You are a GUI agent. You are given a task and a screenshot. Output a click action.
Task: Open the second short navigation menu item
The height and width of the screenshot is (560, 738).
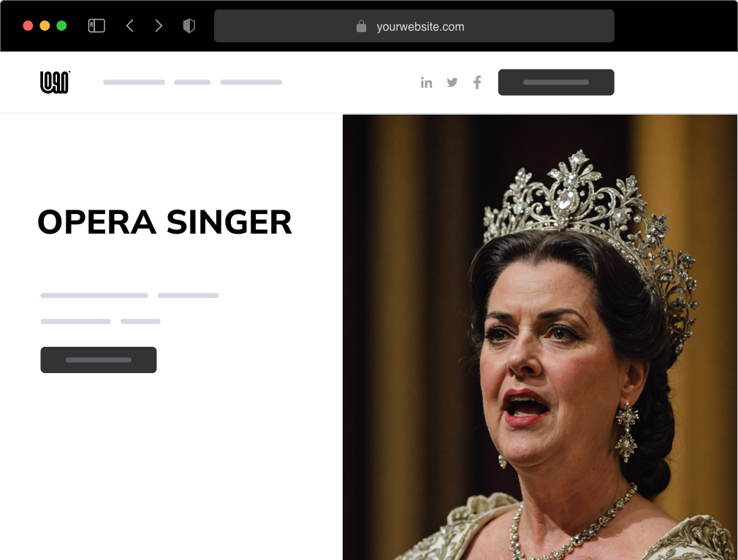coord(192,83)
